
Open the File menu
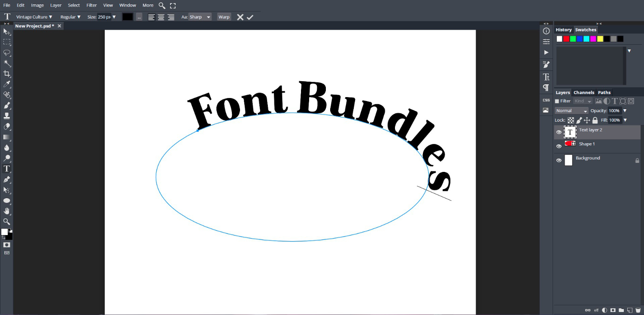pos(7,6)
